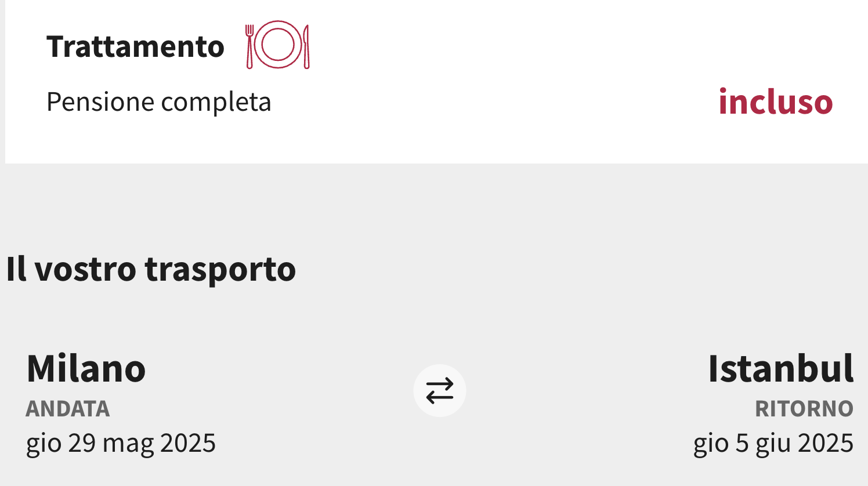Open return date gio 5 giu 2025
The height and width of the screenshot is (486, 868).
[773, 444]
